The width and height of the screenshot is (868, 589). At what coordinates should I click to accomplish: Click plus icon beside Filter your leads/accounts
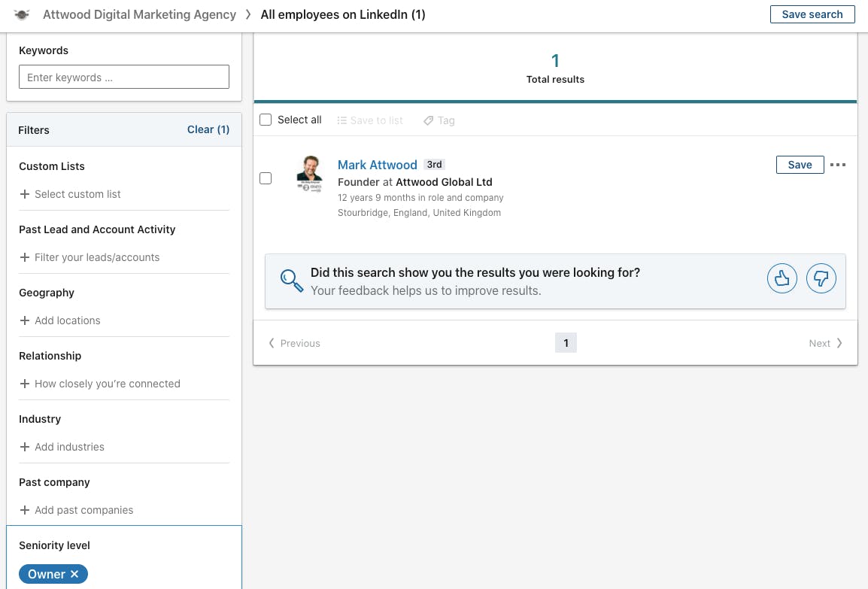tap(24, 257)
